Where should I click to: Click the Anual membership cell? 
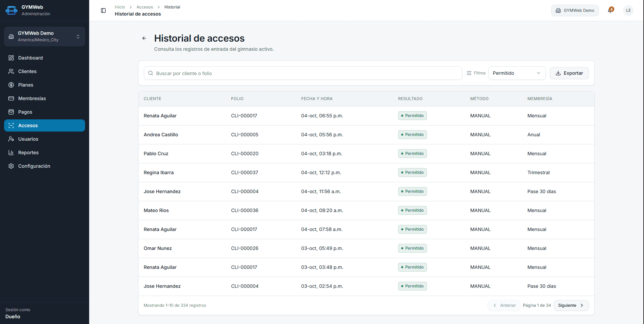tap(534, 135)
